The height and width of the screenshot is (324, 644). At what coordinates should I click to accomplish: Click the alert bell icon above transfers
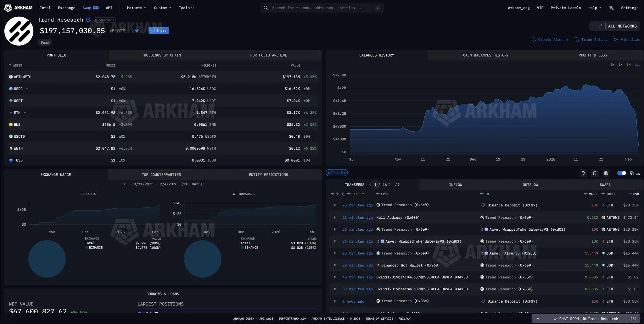point(583,173)
